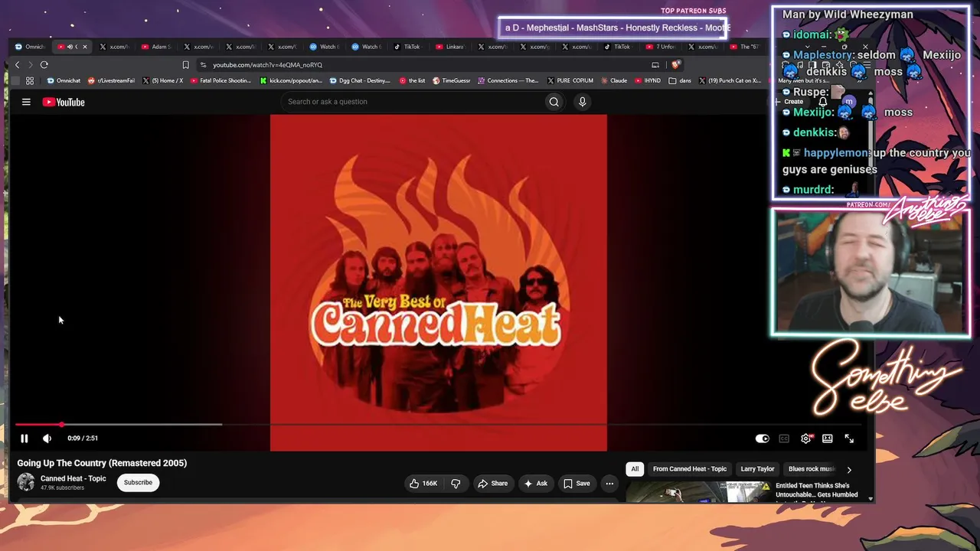The image size is (980, 551).
Task: Enter full screen on the video
Action: (849, 439)
